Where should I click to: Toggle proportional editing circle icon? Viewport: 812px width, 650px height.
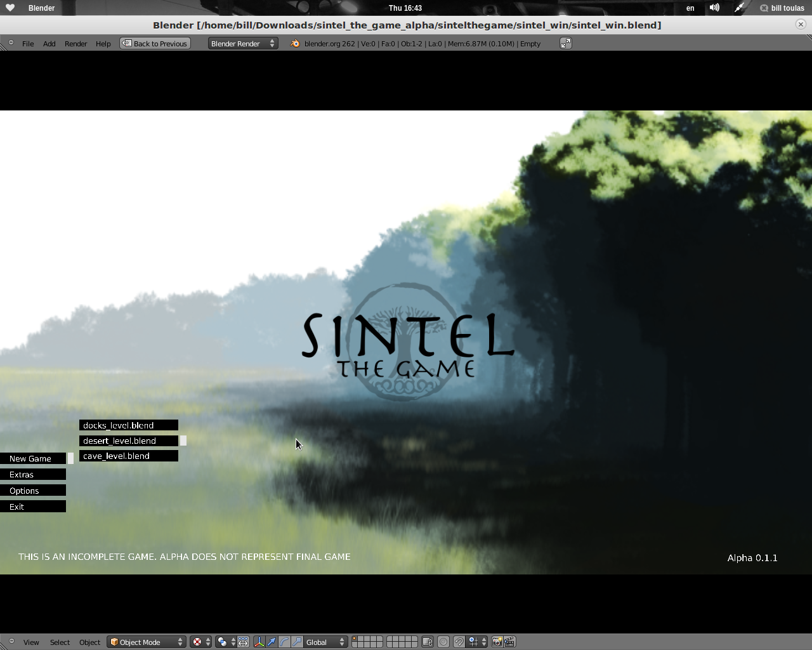click(x=443, y=642)
